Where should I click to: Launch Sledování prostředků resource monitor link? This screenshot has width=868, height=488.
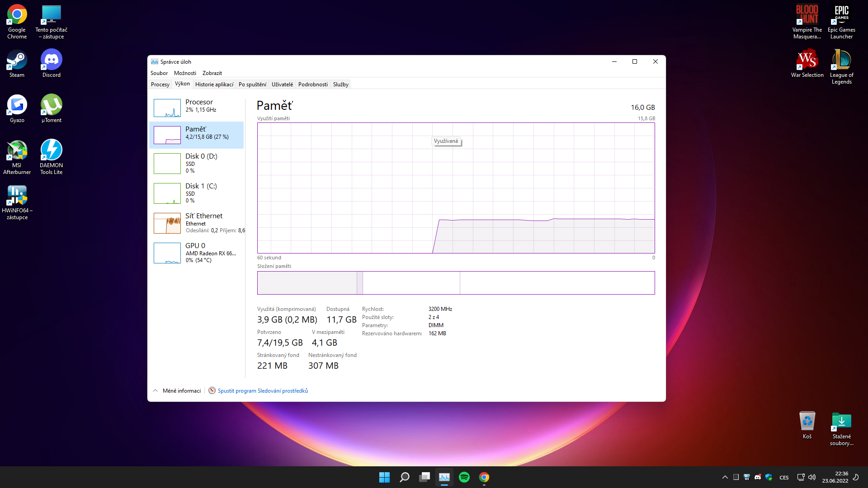262,391
